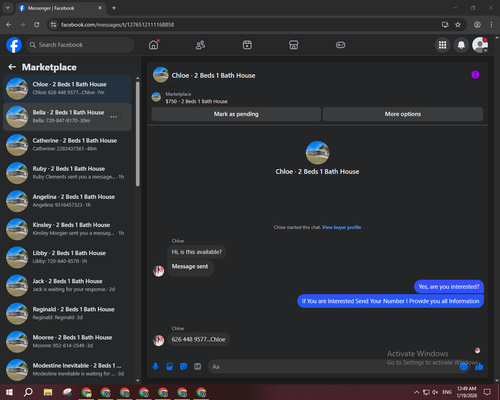This screenshot has width=500, height=400.
Task: Click the Aa message input field
Action: coord(333,367)
